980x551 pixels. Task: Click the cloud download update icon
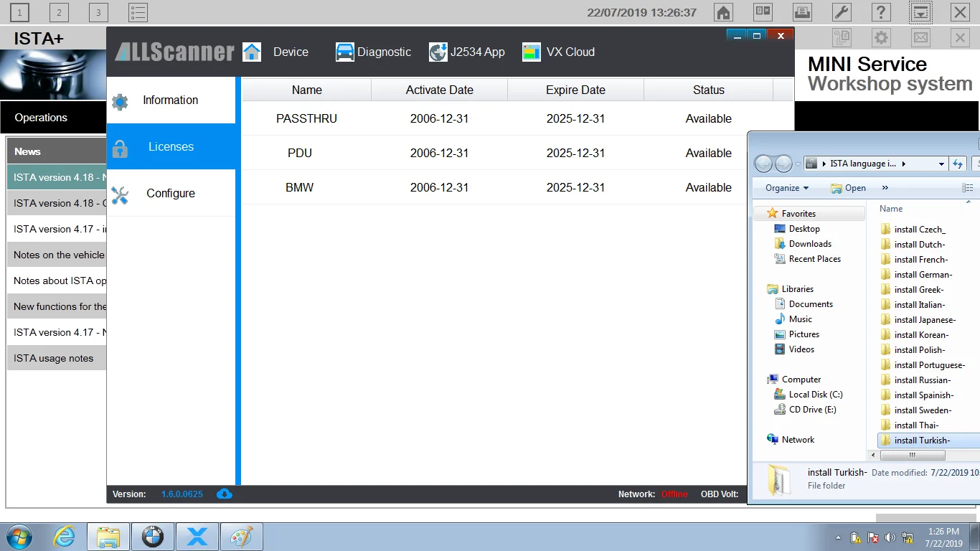pos(225,494)
